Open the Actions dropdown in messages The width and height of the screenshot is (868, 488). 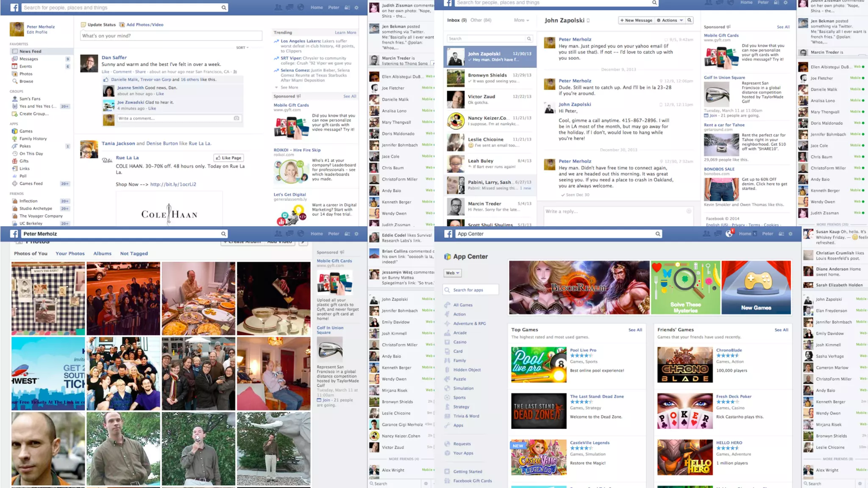pyautogui.click(x=670, y=20)
